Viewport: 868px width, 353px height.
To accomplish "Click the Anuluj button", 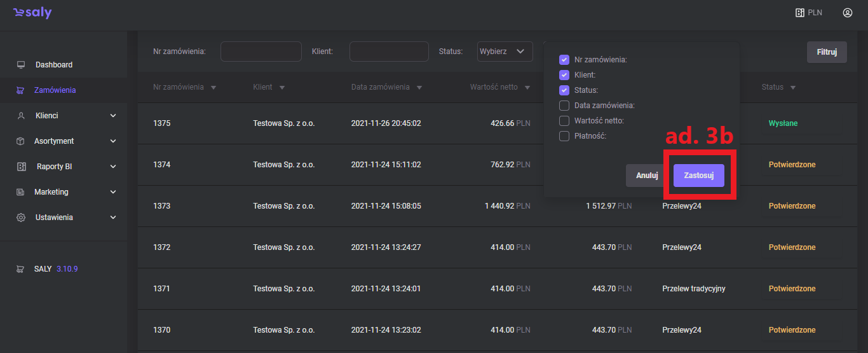I will [x=646, y=176].
